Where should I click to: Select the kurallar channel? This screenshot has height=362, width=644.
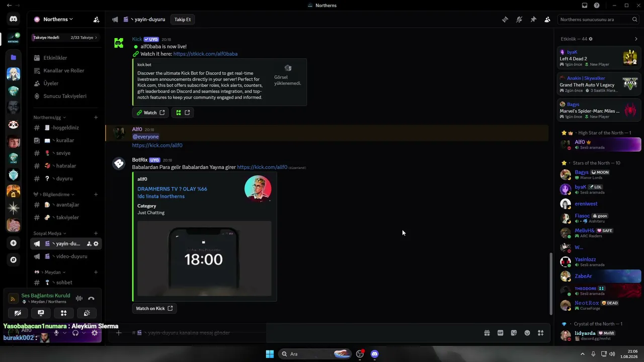coord(66,140)
